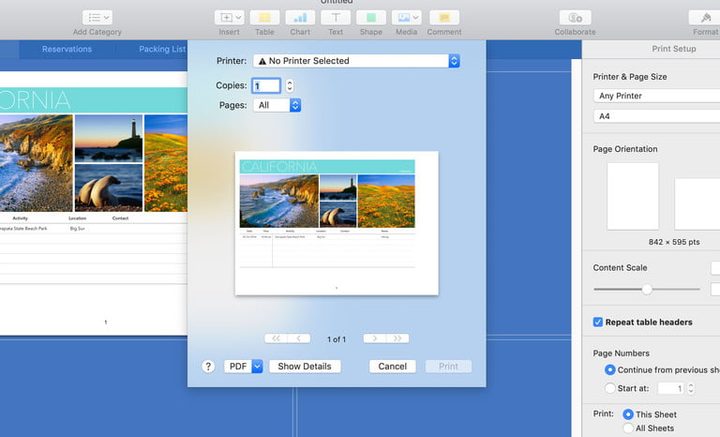The width and height of the screenshot is (720, 437).
Task: Open the Shape toolbar icon
Action: click(x=371, y=18)
